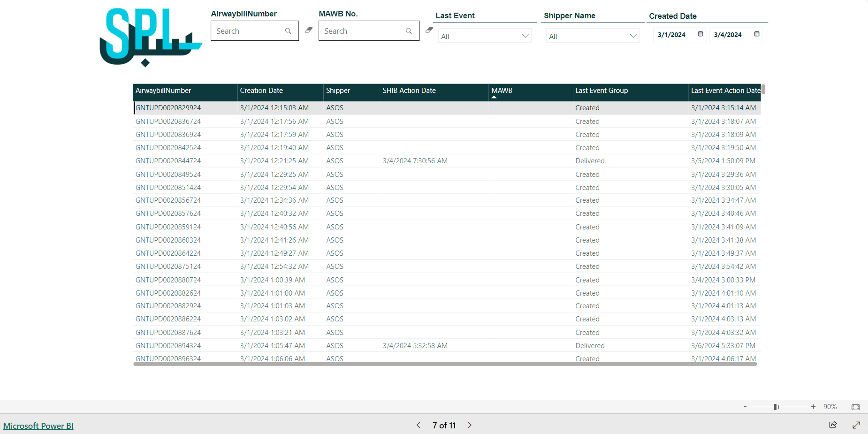Click SHIB date 3/4/2024 5:32:58 AM
Viewport: 868px width, 434px height.
415,345
